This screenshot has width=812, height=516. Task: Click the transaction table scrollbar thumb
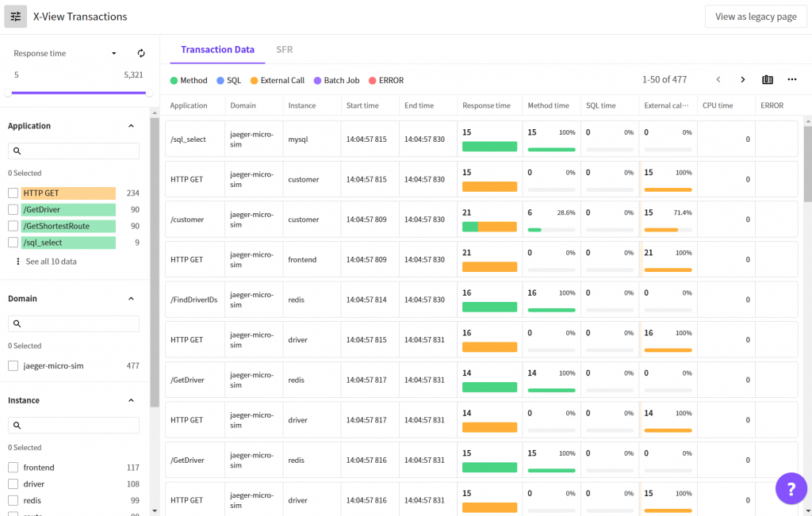(808, 163)
